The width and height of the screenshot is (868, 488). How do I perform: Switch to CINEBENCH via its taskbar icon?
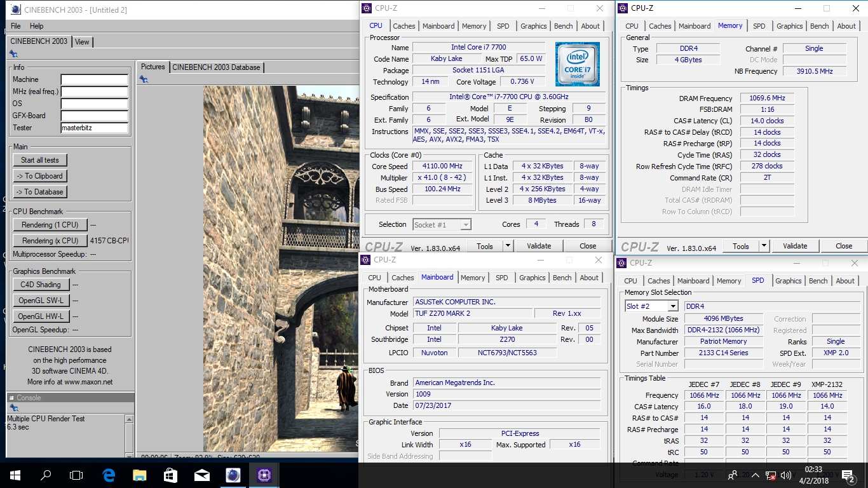[x=233, y=475]
